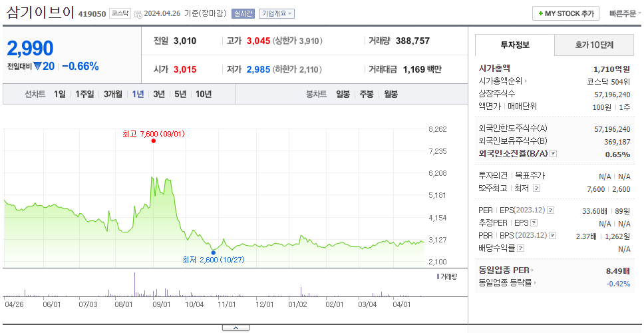Add stock via MY STOCK 추가 button
The width and height of the screenshot is (644, 333).
pos(565,13)
